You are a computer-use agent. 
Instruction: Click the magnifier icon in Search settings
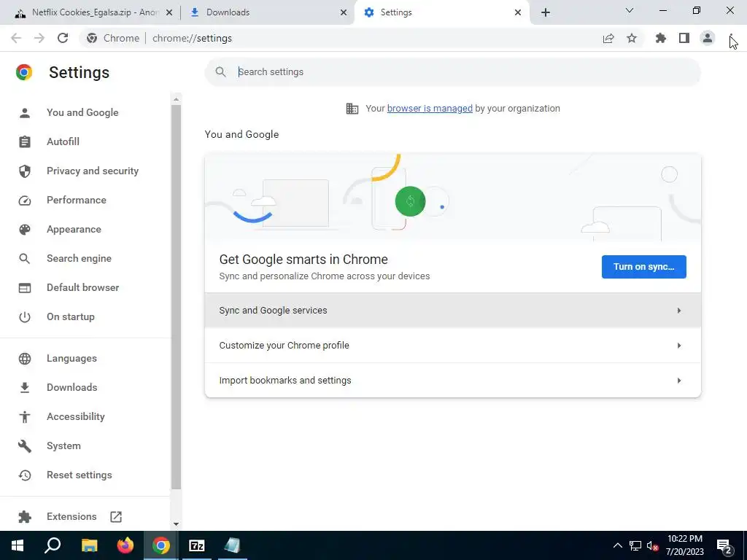click(220, 72)
